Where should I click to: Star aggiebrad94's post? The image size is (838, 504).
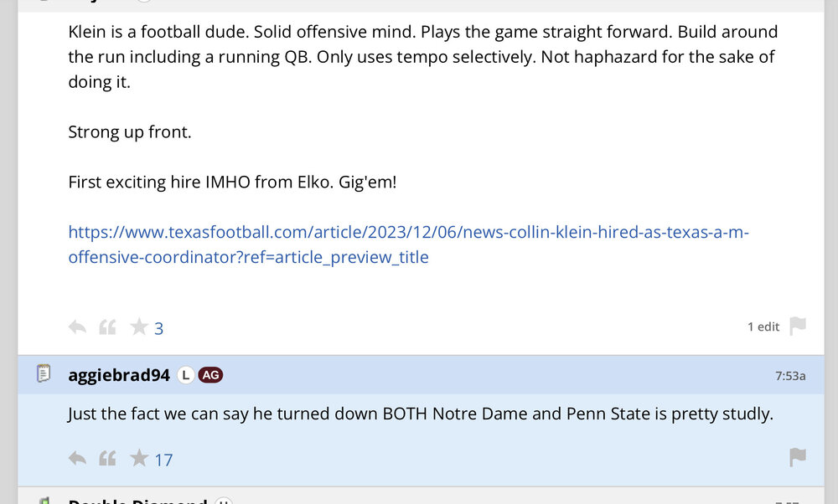pyautogui.click(x=138, y=458)
